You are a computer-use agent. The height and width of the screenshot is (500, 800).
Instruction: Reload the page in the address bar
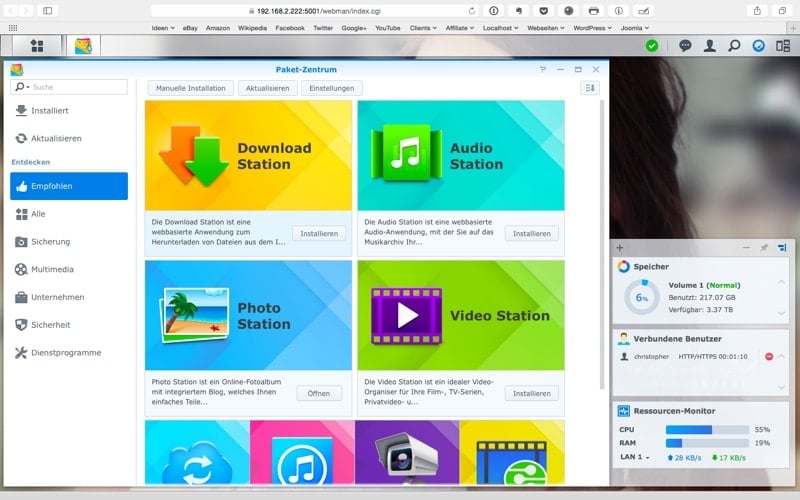click(472, 11)
